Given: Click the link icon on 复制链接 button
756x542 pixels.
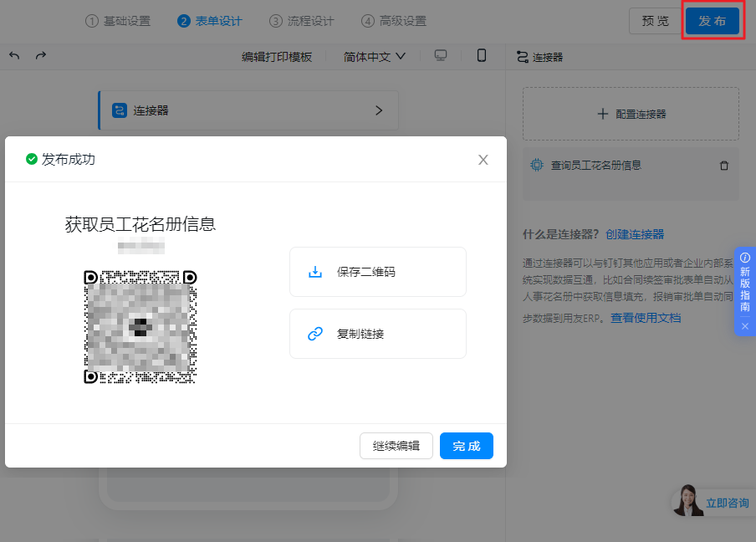Looking at the screenshot, I should tap(315, 333).
